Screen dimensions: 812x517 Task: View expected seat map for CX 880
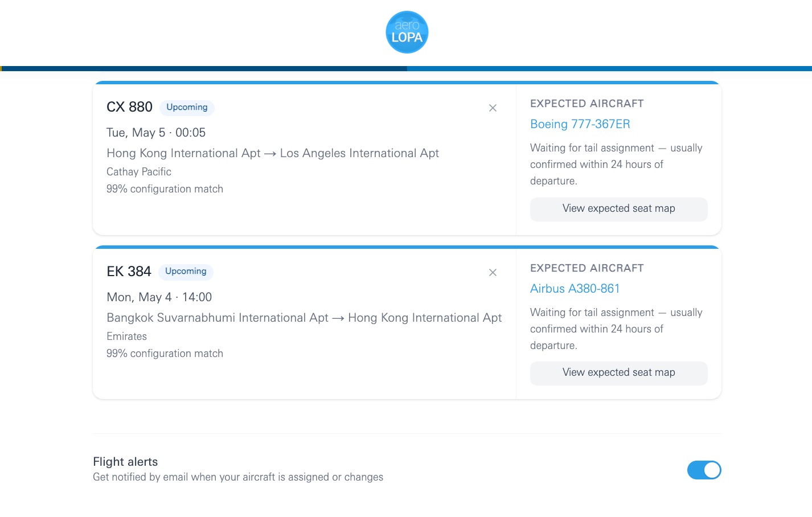click(x=618, y=209)
